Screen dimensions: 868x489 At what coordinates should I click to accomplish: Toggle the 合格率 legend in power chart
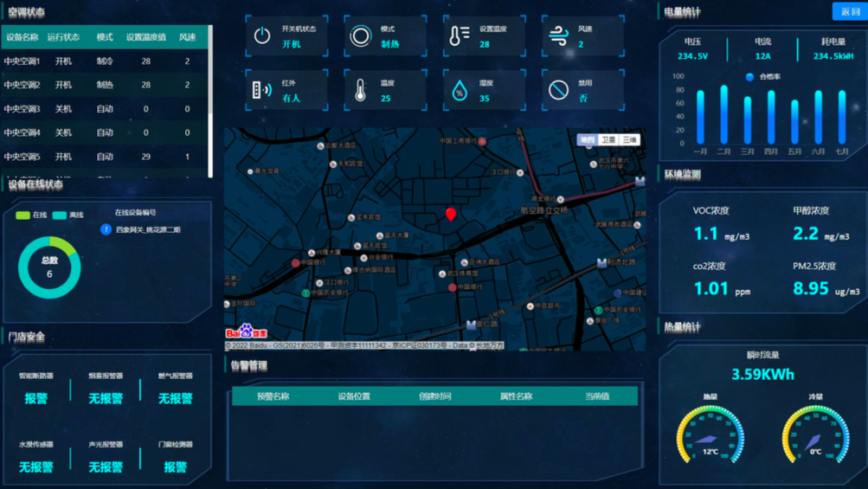pyautogui.click(x=762, y=77)
